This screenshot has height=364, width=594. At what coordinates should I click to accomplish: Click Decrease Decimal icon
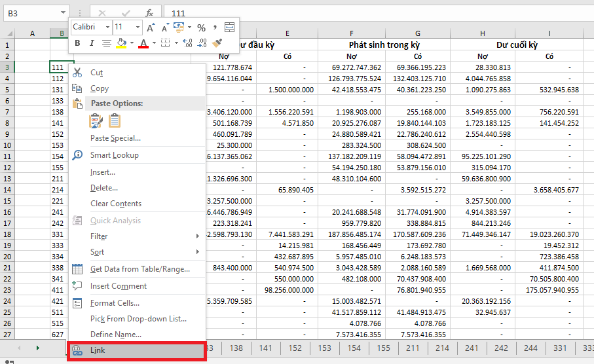click(x=202, y=43)
